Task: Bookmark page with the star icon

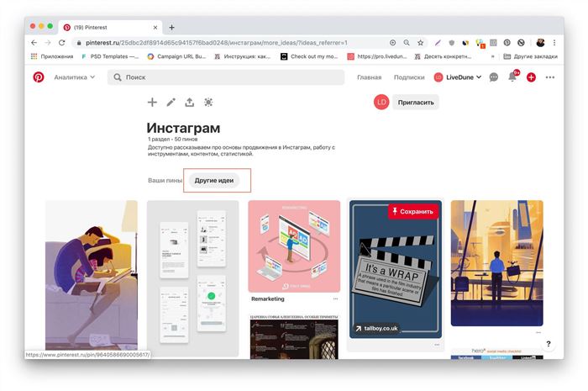Action: click(x=420, y=43)
